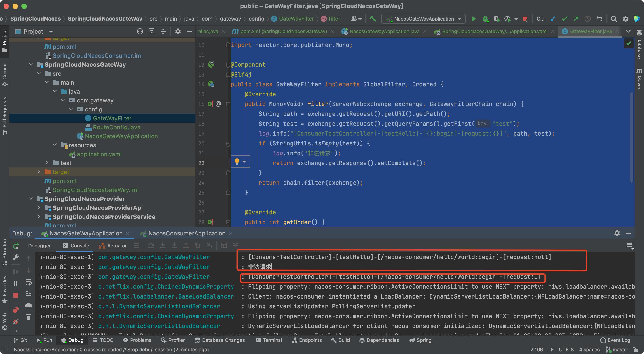The height and width of the screenshot is (354, 644).
Task: Clear console output with trash icon
Action: coord(29,317)
